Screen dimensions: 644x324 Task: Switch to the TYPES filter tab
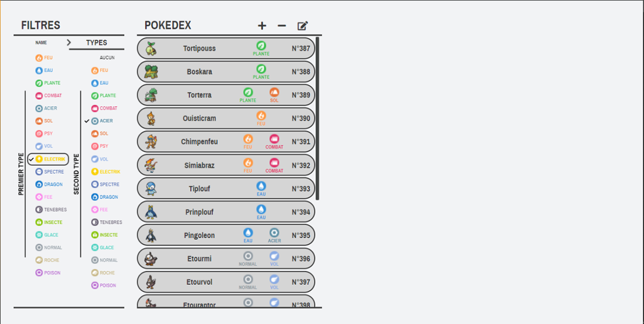(x=97, y=43)
